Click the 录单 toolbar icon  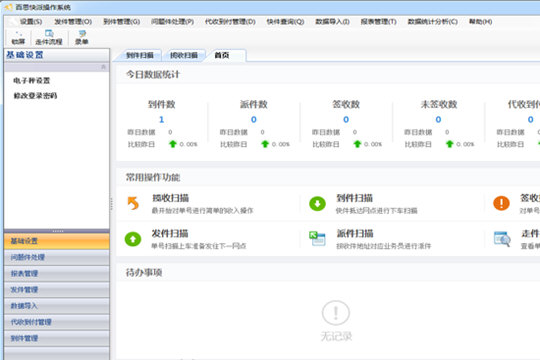[x=82, y=38]
